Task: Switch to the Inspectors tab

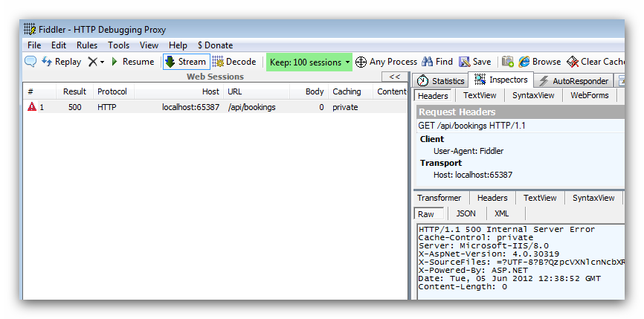Action: tap(501, 80)
